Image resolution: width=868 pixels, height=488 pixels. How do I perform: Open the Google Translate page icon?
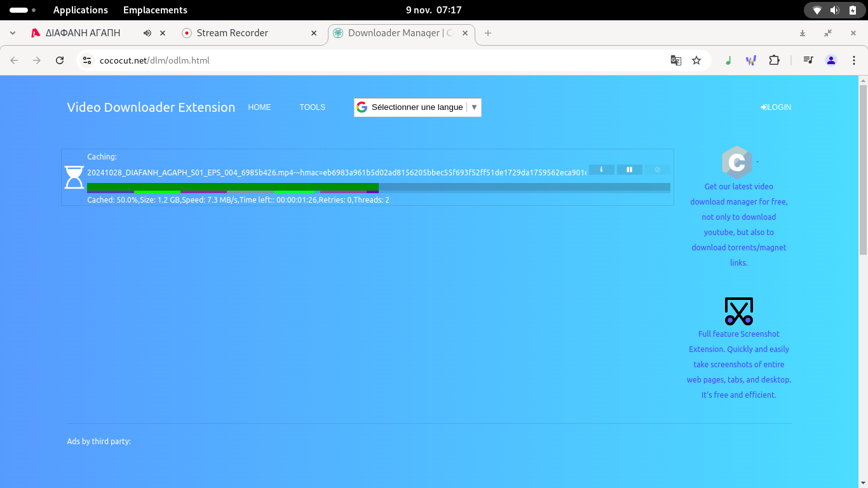[676, 60]
